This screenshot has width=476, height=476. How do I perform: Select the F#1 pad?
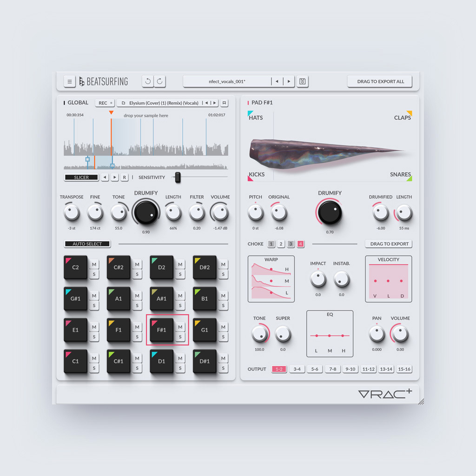point(161,330)
